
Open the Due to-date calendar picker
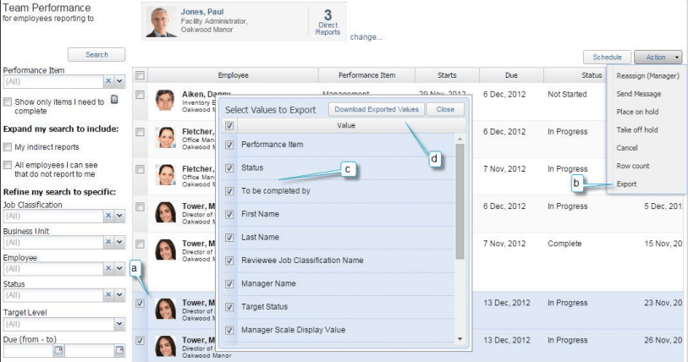[x=120, y=350]
